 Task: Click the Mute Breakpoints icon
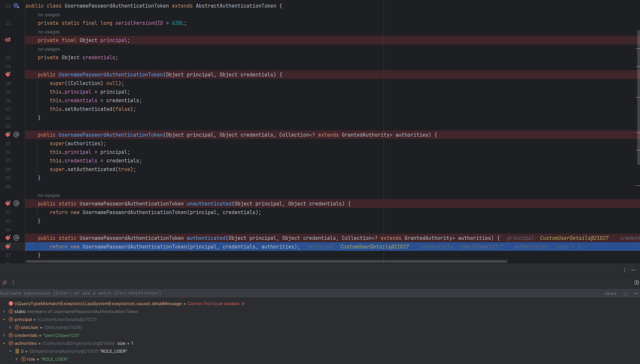(x=5, y=283)
